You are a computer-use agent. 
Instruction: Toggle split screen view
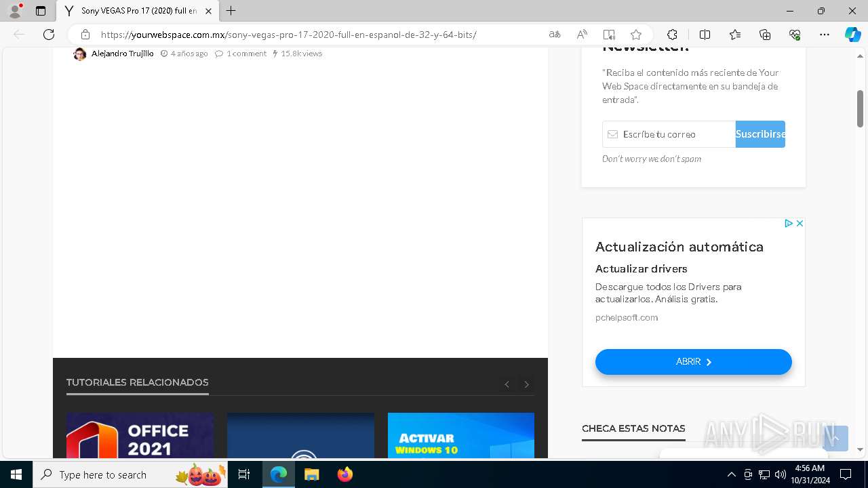pos(705,35)
